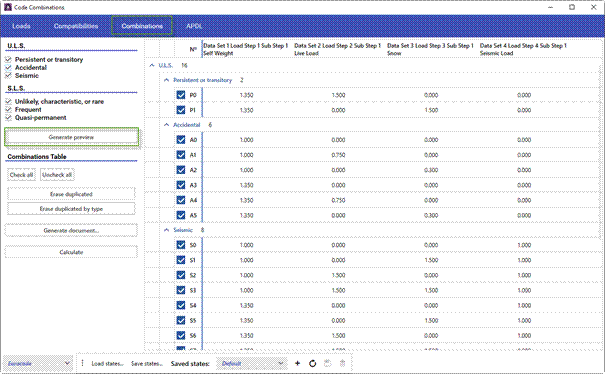Image resolution: width=605 pixels, height=374 pixels.
Task: Uncheck combination S2 checkbox
Action: [x=181, y=275]
